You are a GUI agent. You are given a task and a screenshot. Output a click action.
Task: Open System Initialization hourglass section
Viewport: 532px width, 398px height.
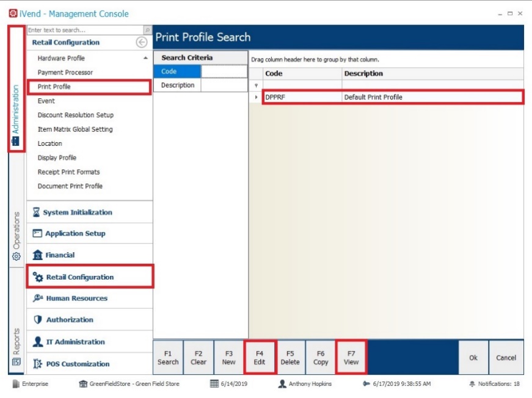coord(77,212)
